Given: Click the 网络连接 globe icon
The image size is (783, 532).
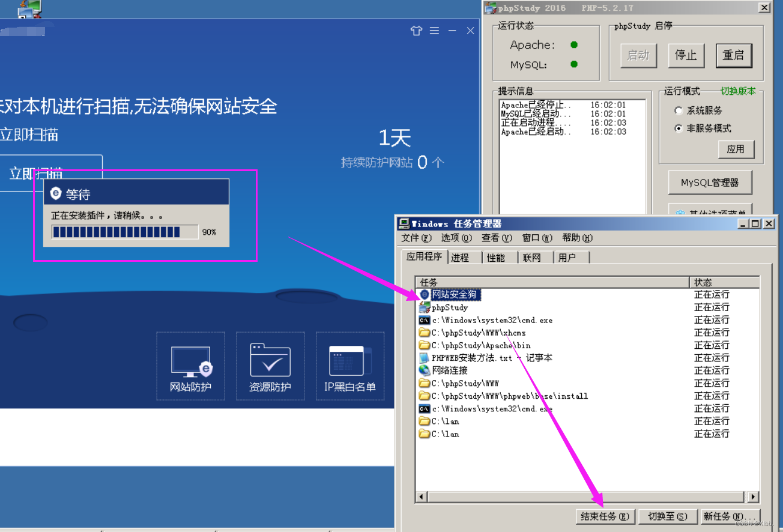Looking at the screenshot, I should point(425,370).
